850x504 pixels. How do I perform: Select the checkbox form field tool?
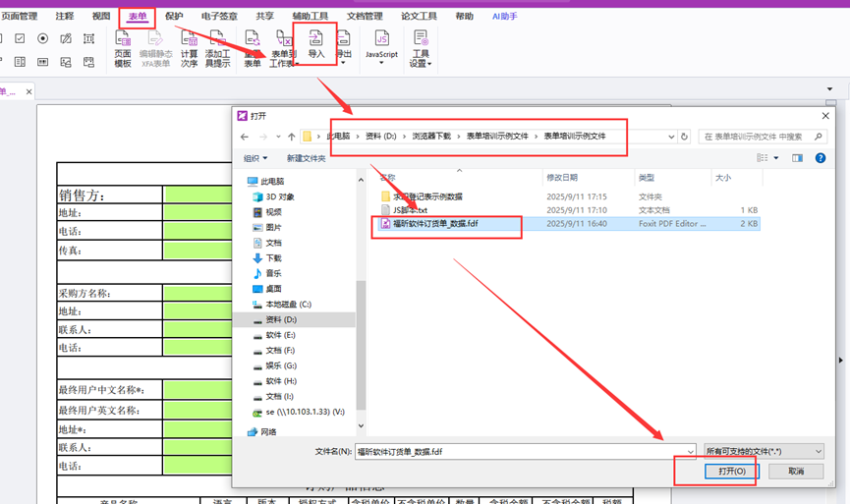[21, 39]
